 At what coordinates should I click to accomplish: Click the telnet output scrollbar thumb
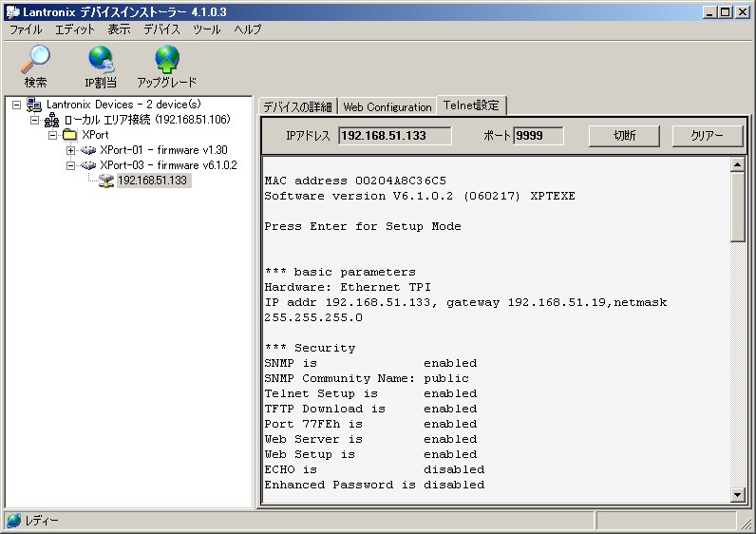click(x=737, y=207)
